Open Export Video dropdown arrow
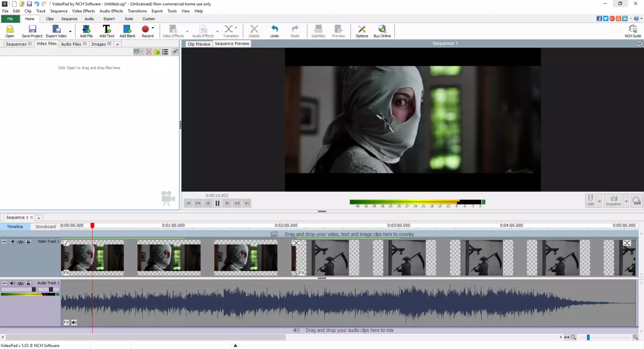Image resolution: width=644 pixels, height=349 pixels. tap(70, 31)
